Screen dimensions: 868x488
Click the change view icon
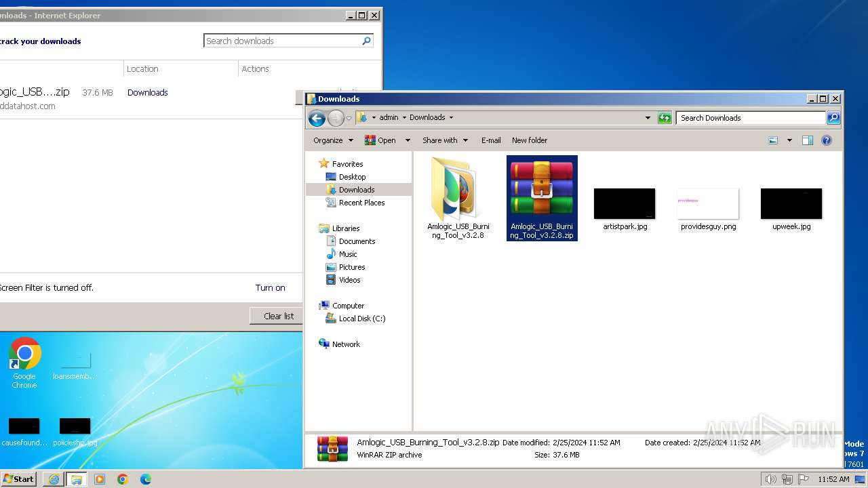tap(773, 140)
